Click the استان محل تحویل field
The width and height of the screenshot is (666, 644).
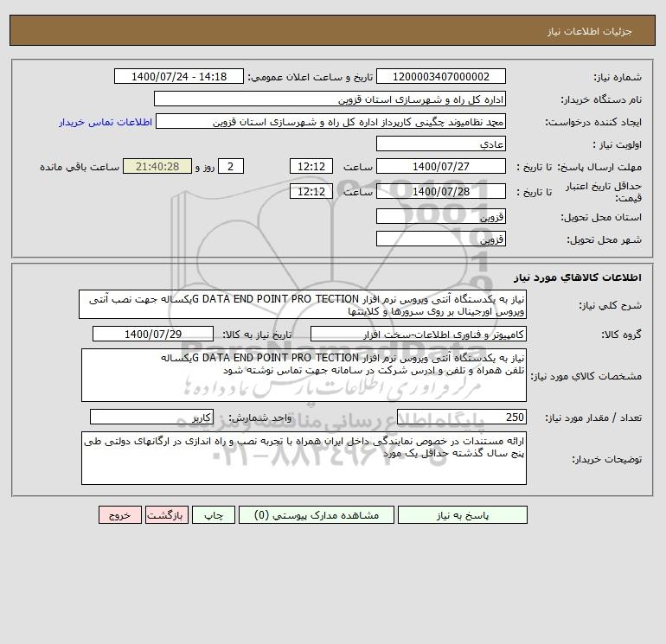click(x=441, y=216)
